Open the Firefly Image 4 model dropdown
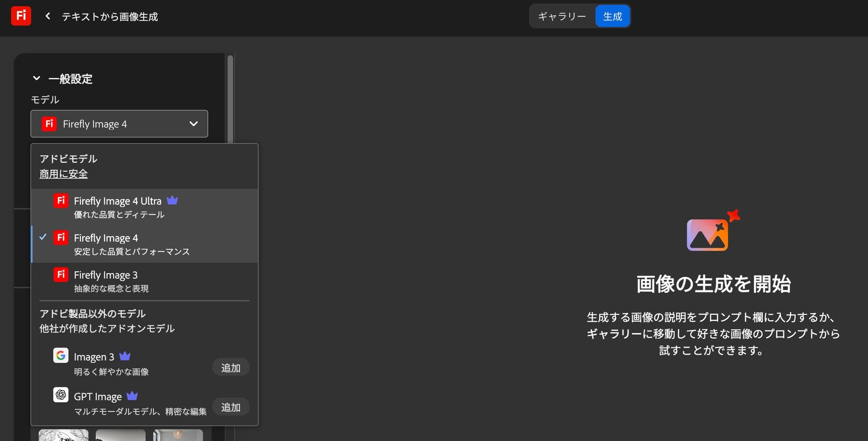The image size is (868, 441). point(119,124)
